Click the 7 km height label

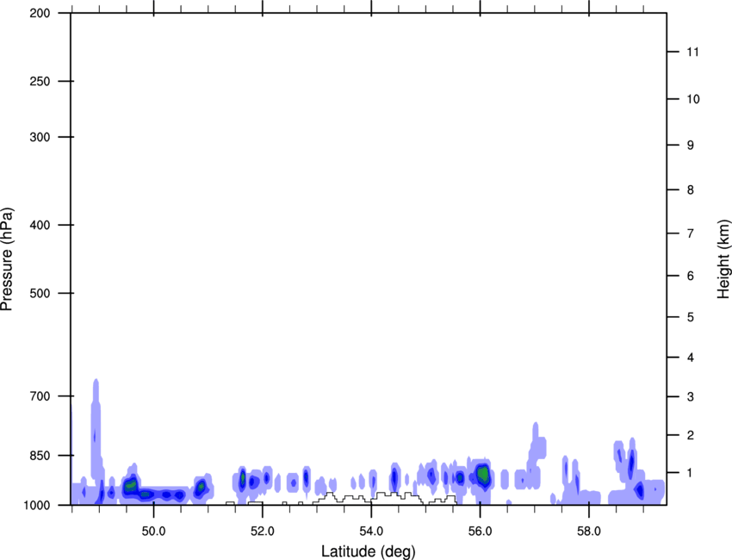[691, 233]
